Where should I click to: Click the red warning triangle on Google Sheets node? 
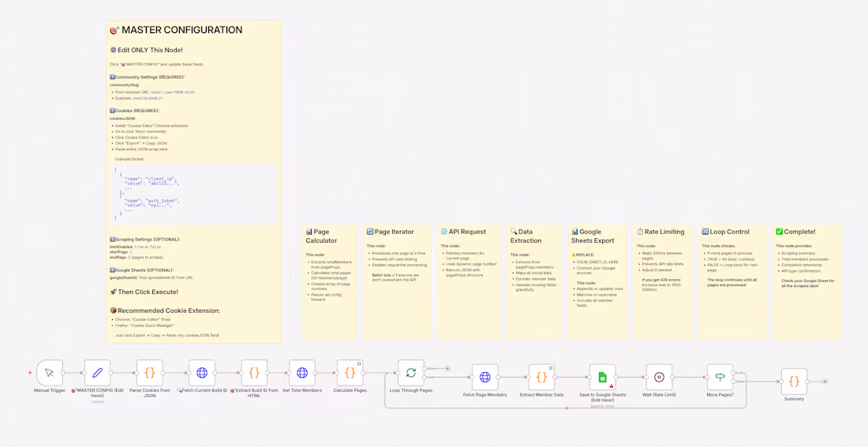612,386
